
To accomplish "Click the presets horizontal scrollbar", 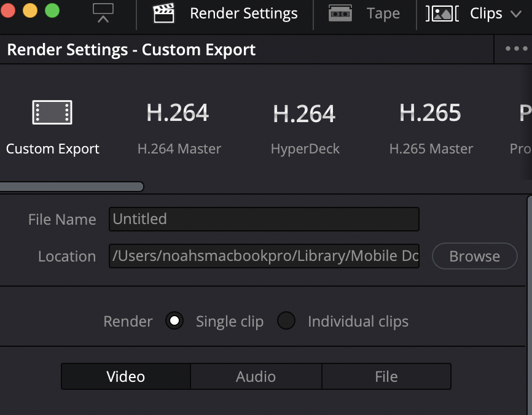I will 72,187.
